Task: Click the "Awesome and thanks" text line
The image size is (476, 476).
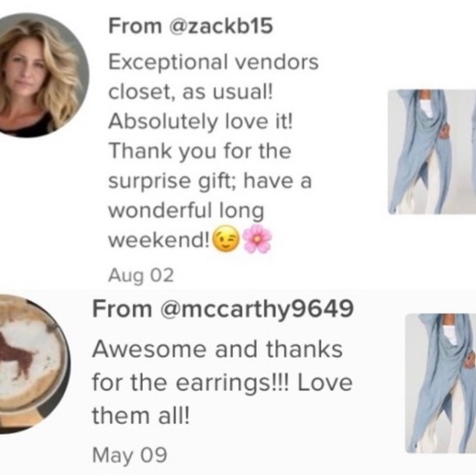Action: 217,349
